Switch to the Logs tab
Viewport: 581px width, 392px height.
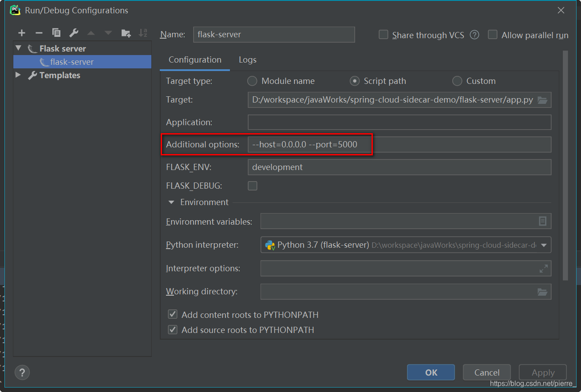point(248,60)
